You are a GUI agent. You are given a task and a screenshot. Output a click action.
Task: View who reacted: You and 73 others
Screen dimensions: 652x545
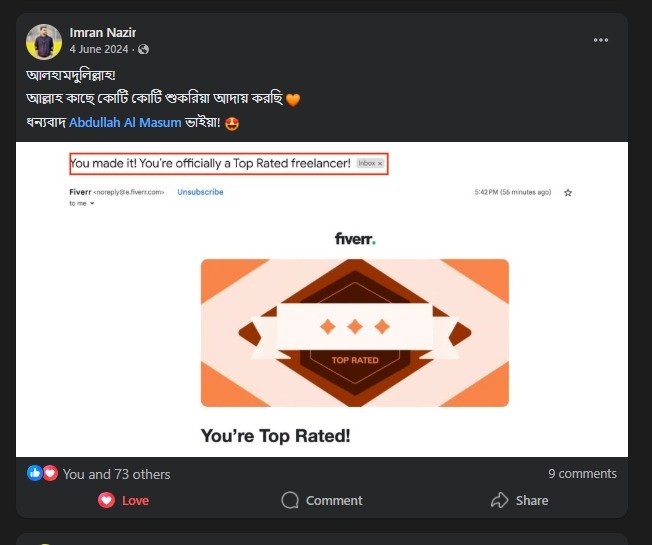point(116,474)
